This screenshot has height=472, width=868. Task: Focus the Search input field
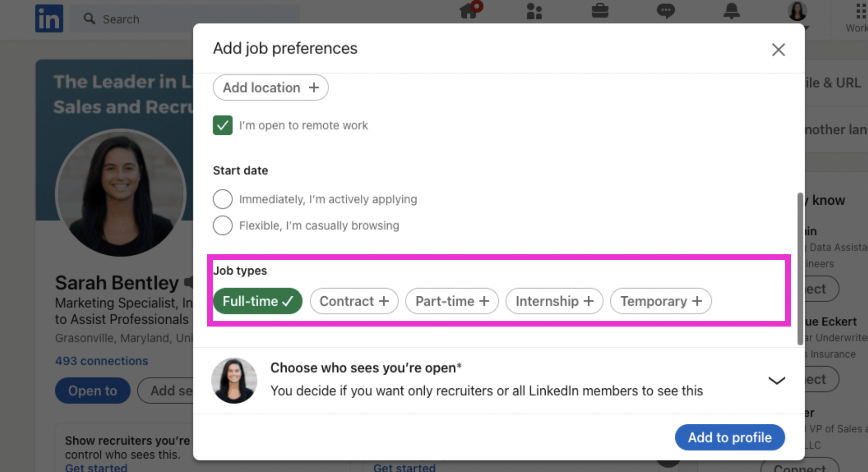coord(185,19)
